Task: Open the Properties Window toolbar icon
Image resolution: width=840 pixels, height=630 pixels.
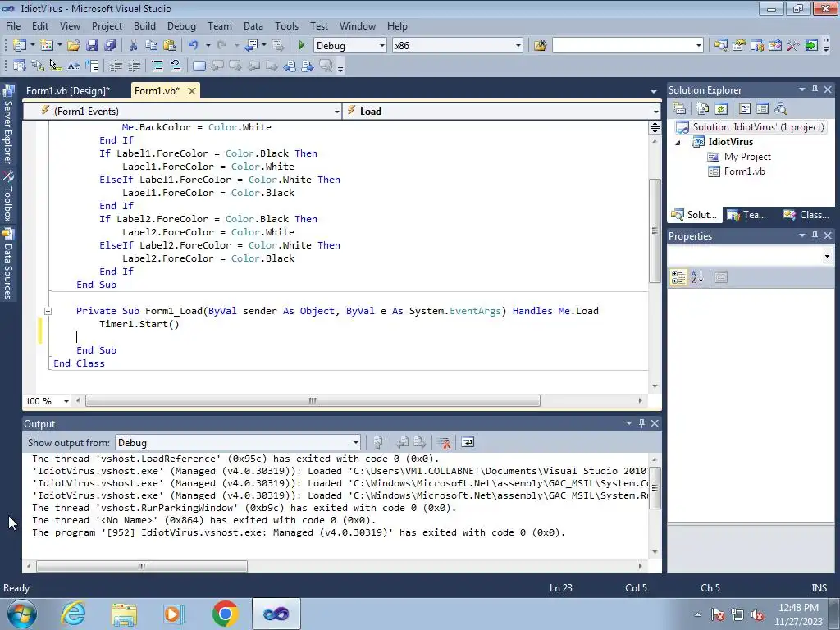Action: point(739,46)
